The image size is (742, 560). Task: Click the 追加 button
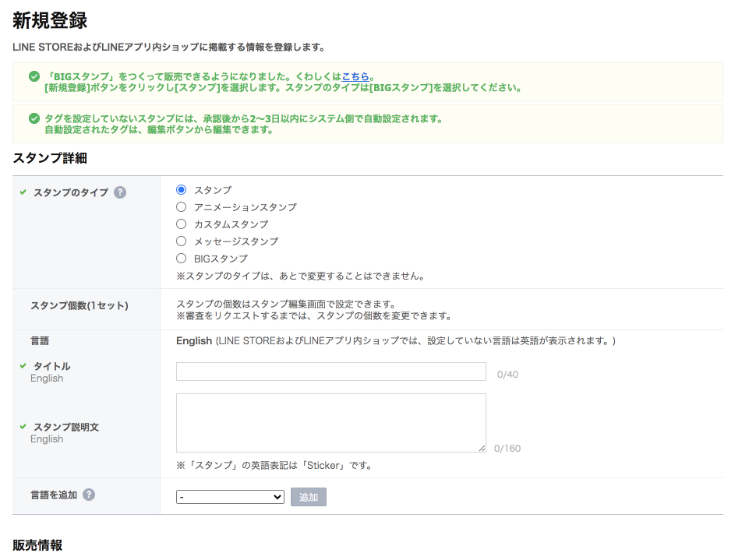pyautogui.click(x=309, y=497)
